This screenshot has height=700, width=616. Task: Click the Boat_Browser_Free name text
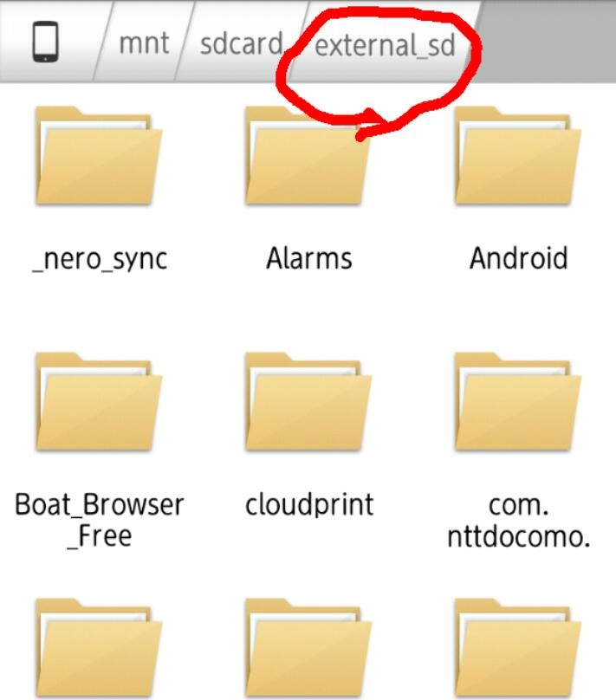[99, 520]
